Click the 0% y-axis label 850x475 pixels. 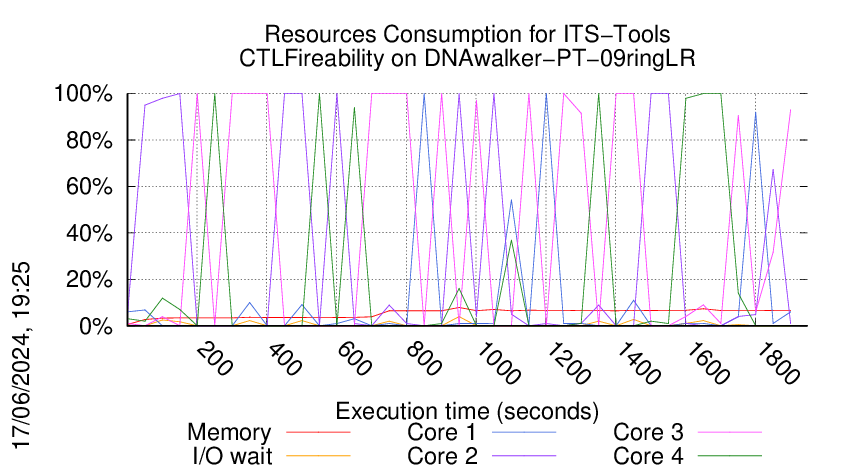pyautogui.click(x=95, y=326)
